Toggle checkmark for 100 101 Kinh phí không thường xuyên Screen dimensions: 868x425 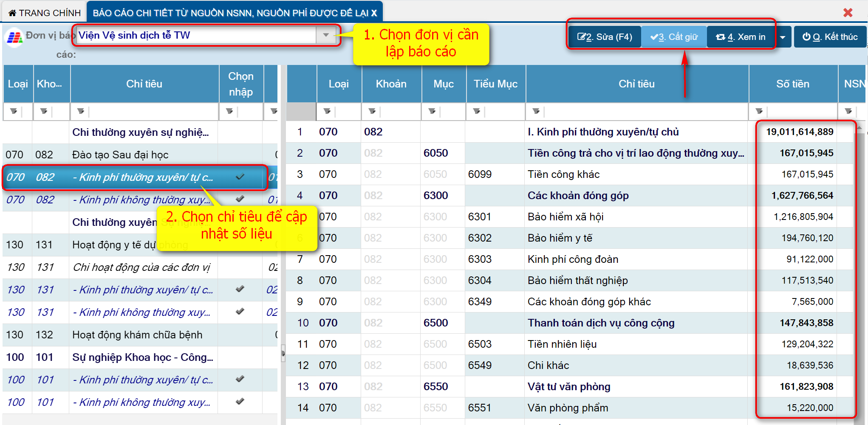(x=240, y=401)
